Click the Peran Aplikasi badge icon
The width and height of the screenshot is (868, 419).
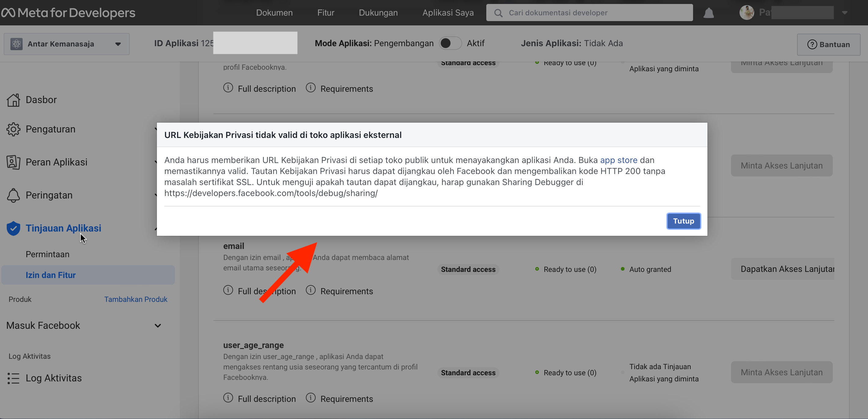coord(13,162)
